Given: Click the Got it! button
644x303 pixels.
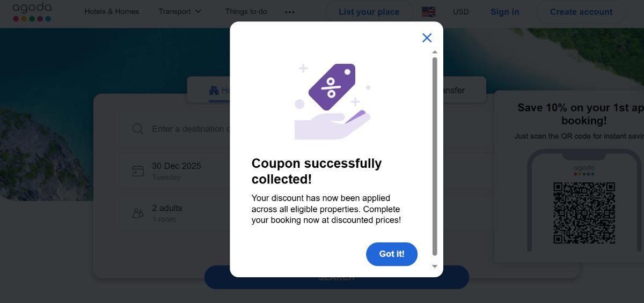Looking at the screenshot, I should coord(392,254).
